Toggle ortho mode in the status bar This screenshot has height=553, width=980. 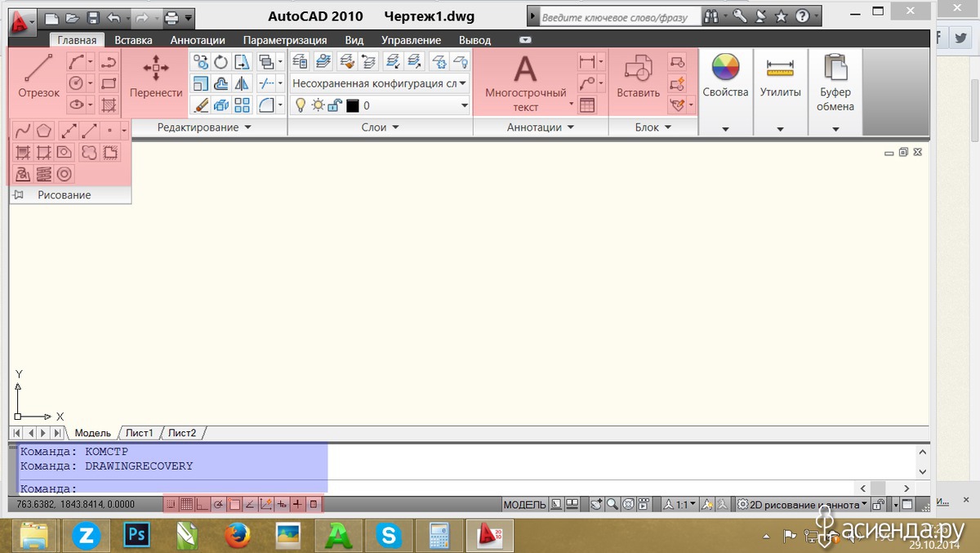coord(203,504)
